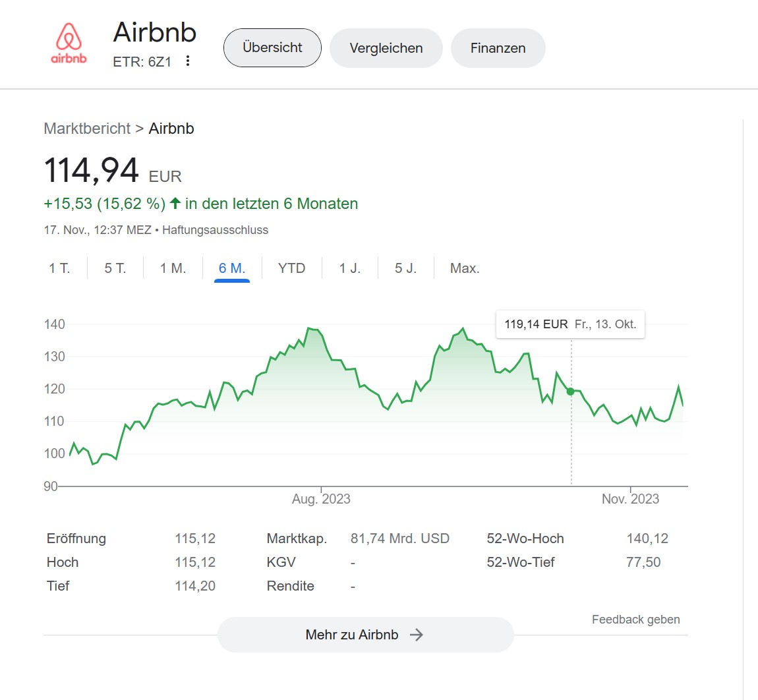758x700 pixels.
Task: Select the 1 T. time range
Action: click(59, 268)
